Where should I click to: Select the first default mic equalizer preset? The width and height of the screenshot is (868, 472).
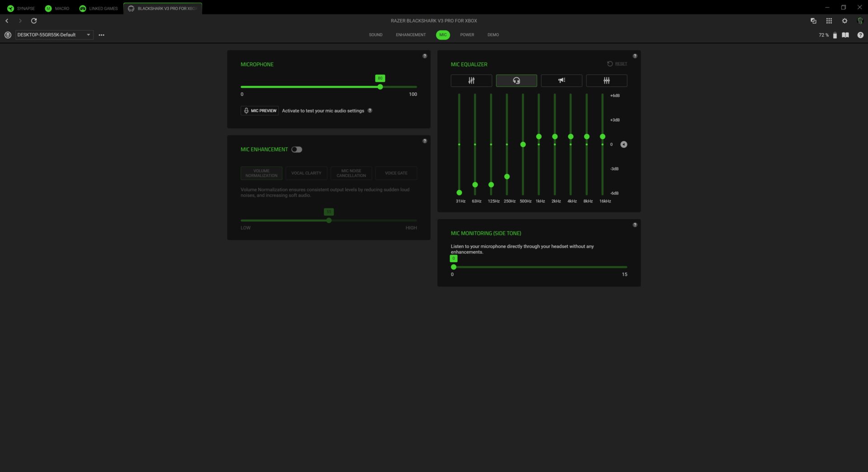(471, 80)
